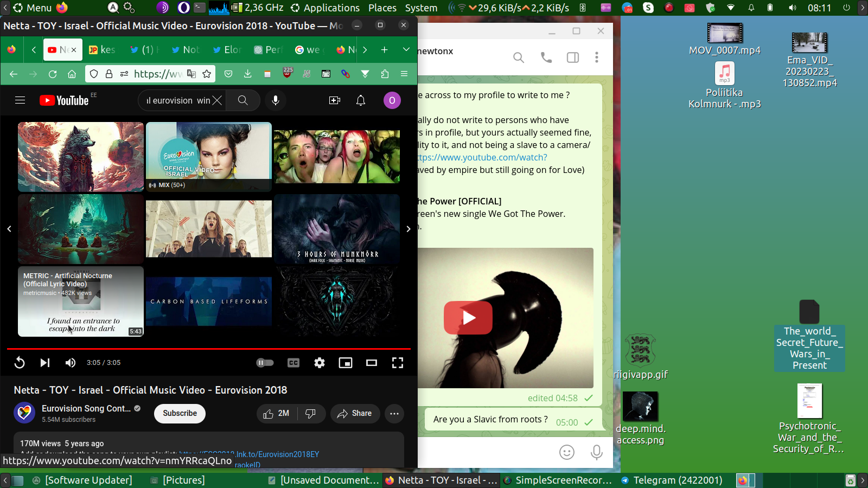
Task: Show previous suggested videos on end screen
Action: pyautogui.click(x=9, y=229)
